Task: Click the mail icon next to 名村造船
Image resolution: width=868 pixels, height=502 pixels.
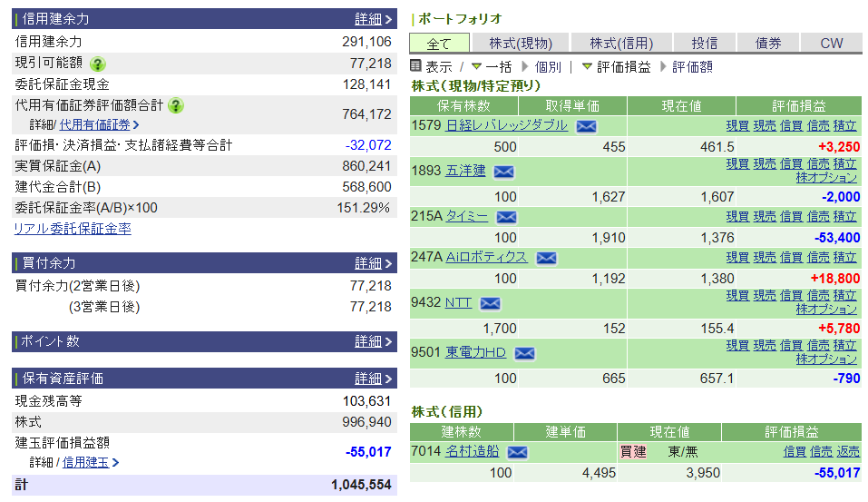Action: (x=517, y=452)
